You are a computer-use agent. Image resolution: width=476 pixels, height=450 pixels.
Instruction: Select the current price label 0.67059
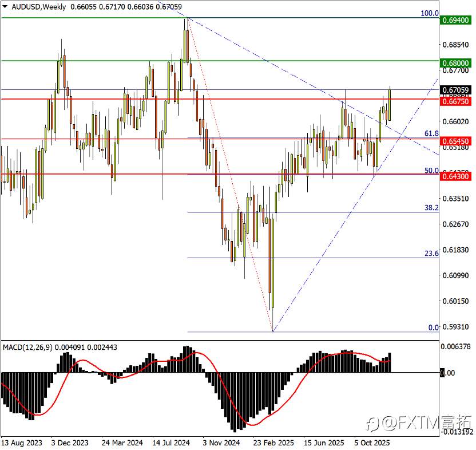tap(455, 90)
